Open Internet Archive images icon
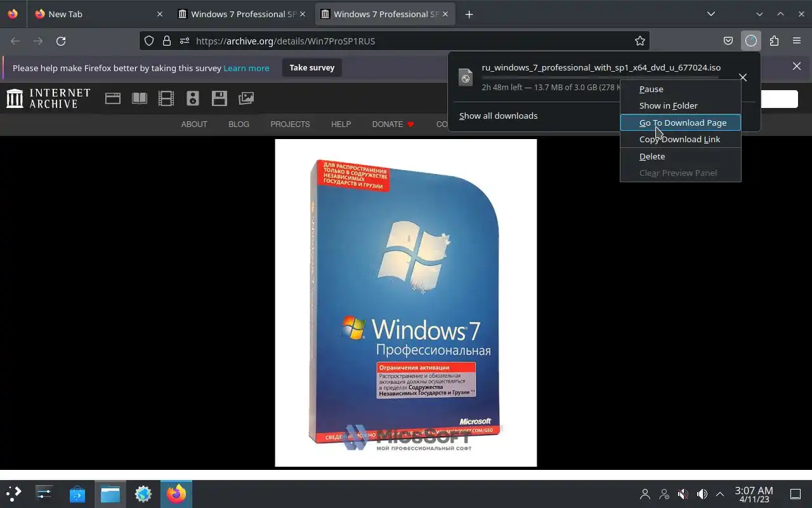 246,98
